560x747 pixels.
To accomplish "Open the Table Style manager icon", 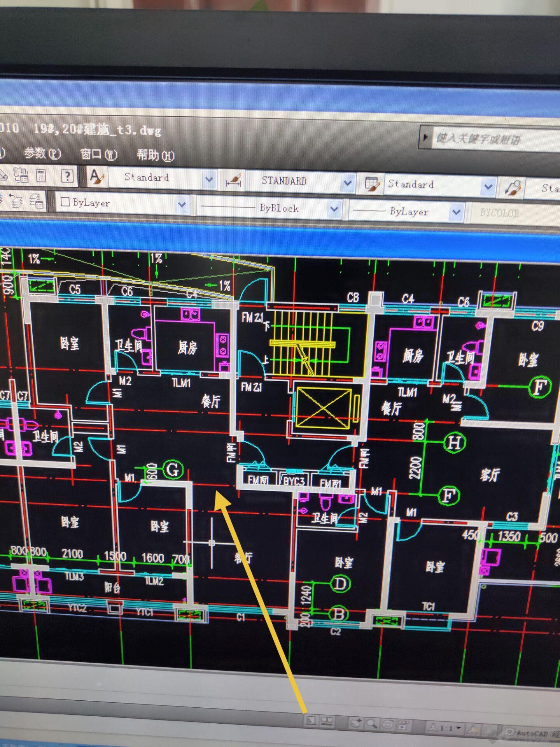I will click(x=373, y=184).
